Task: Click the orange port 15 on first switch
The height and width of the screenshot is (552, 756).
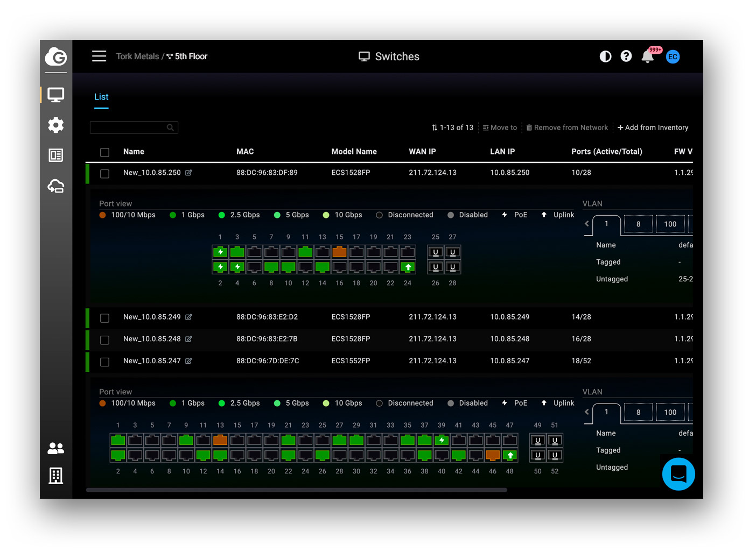Action: [x=339, y=252]
